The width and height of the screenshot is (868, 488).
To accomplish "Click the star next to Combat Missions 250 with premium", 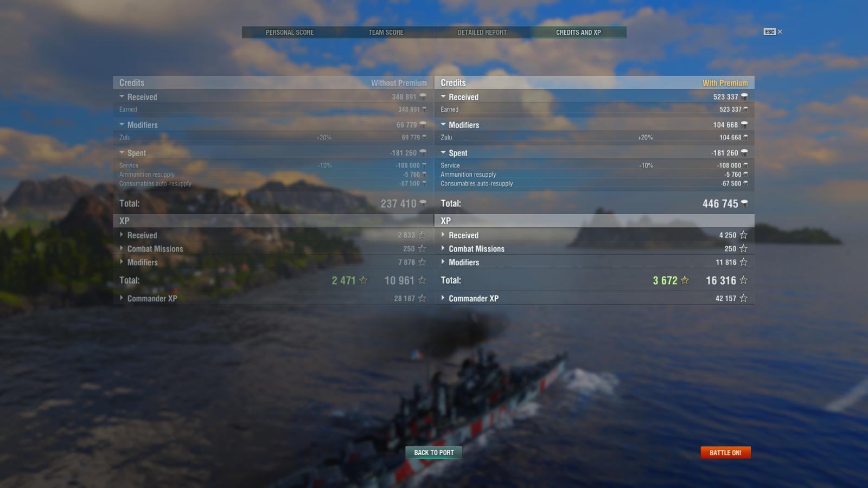I will coord(743,248).
